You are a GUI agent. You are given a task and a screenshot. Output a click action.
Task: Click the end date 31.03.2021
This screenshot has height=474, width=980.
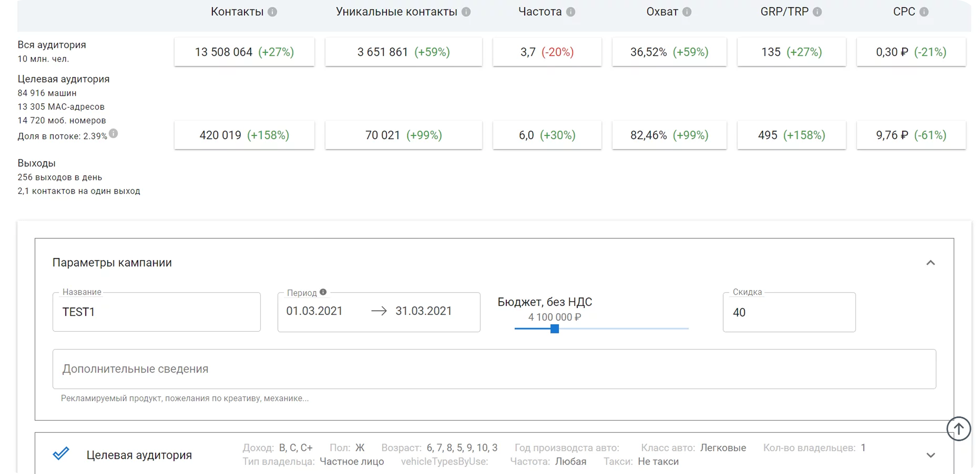423,311
